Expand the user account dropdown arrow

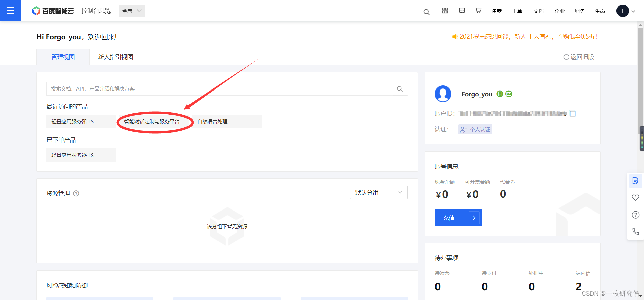tap(633, 11)
